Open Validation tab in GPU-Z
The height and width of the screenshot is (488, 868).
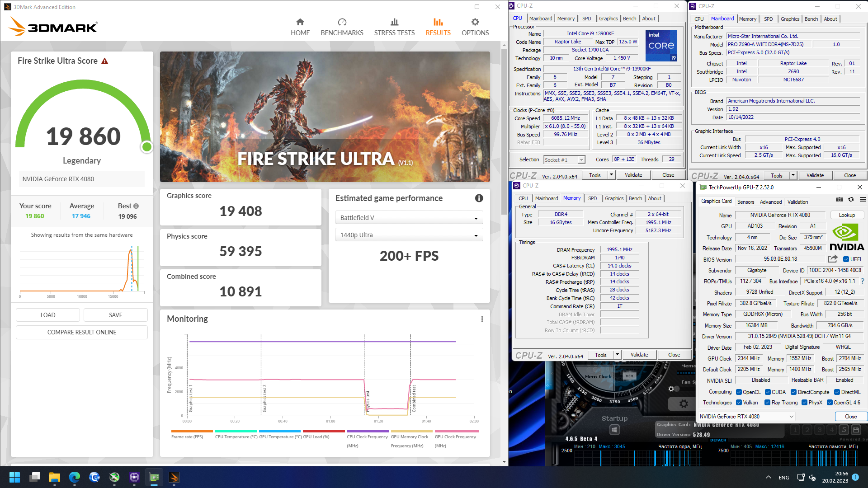pos(797,202)
